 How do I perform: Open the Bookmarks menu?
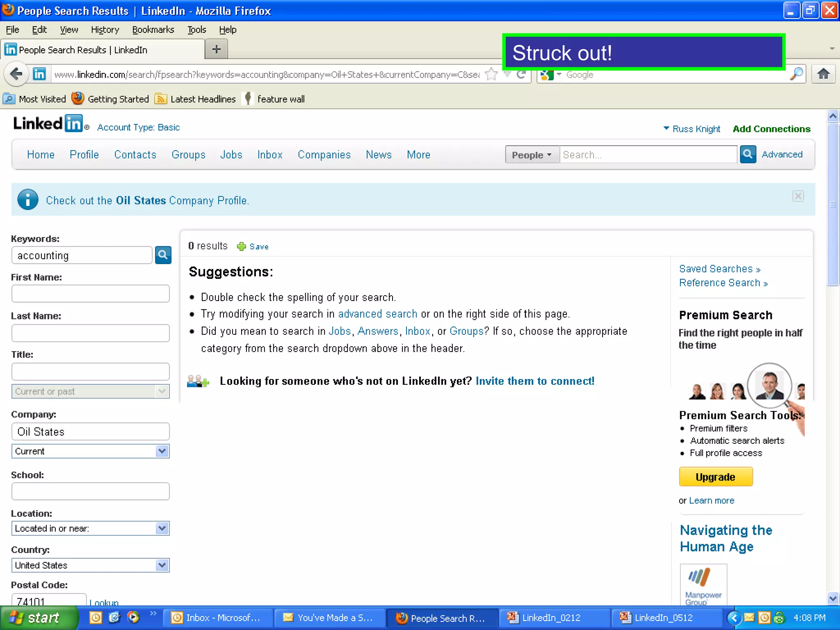point(153,30)
